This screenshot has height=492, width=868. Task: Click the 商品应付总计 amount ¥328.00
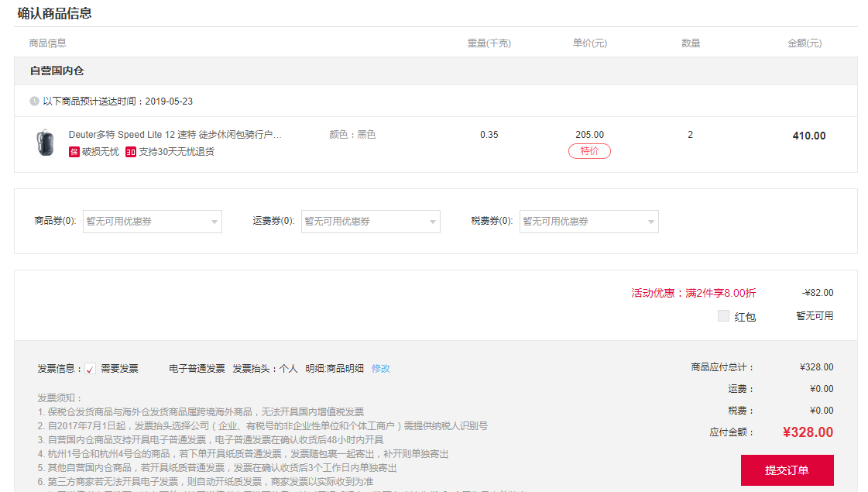point(817,367)
